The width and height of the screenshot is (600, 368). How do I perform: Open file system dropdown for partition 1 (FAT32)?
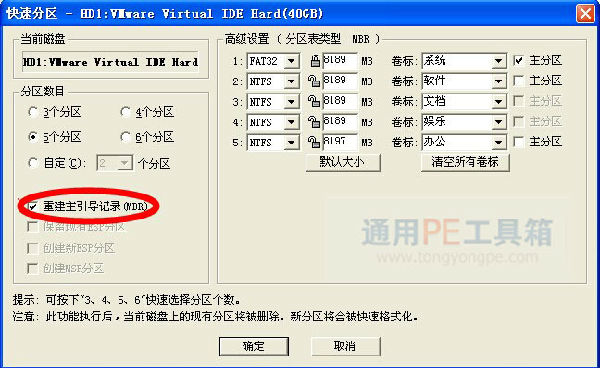coord(292,61)
